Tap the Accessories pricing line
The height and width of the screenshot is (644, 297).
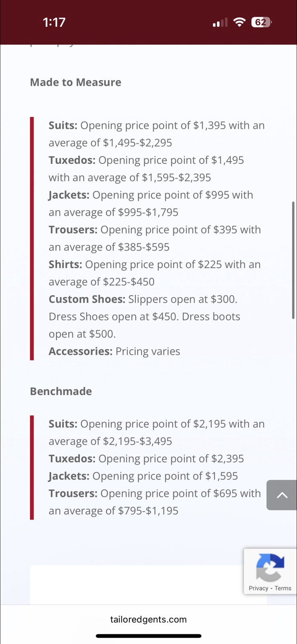click(114, 351)
